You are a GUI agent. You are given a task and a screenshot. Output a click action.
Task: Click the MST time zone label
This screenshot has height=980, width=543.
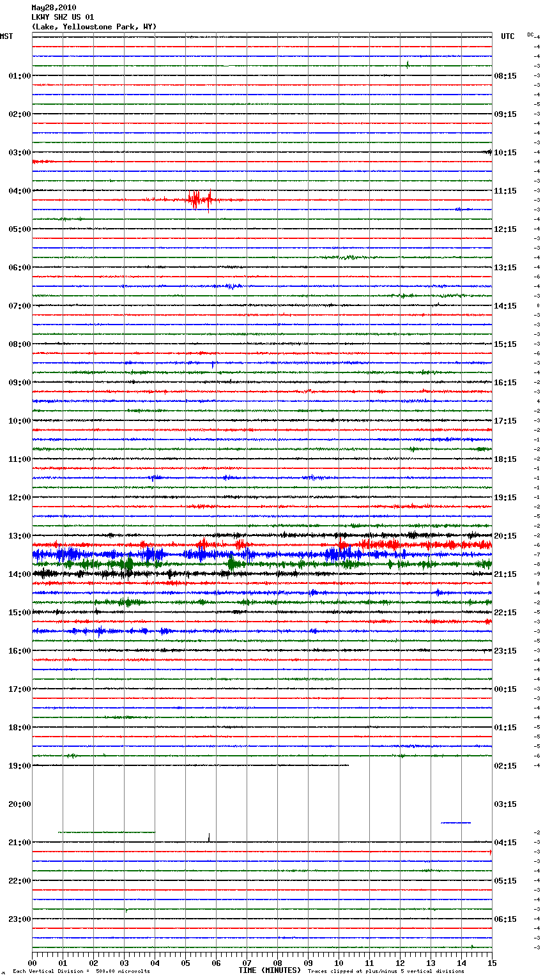(6, 36)
